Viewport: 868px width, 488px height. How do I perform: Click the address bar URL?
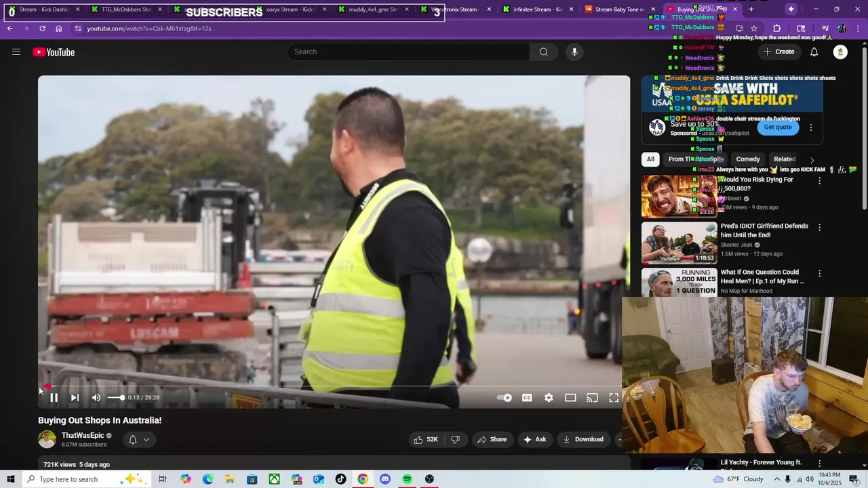pyautogui.click(x=149, y=28)
